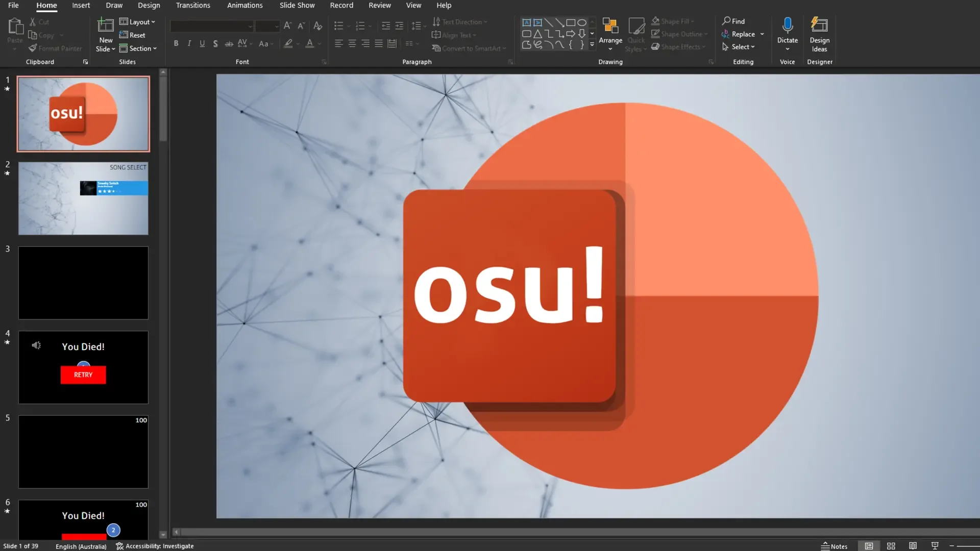Open the Section dropdown
This screenshot has height=551, width=980.
pyautogui.click(x=138, y=48)
